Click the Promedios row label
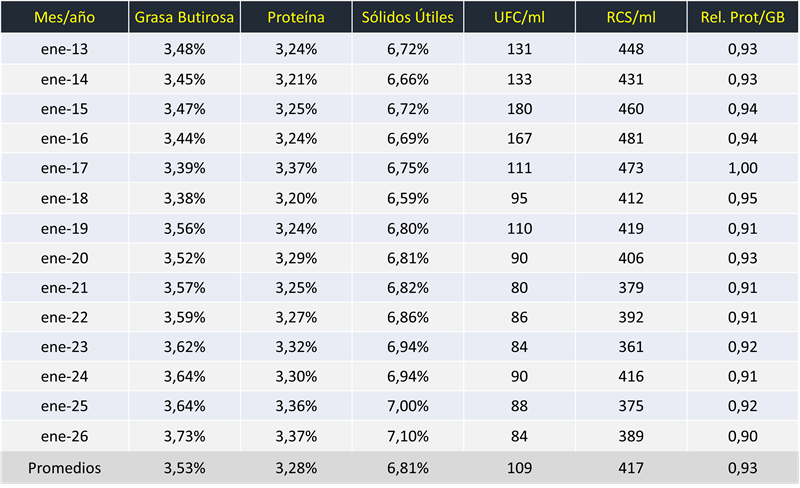This screenshot has width=800, height=488. click(x=65, y=467)
